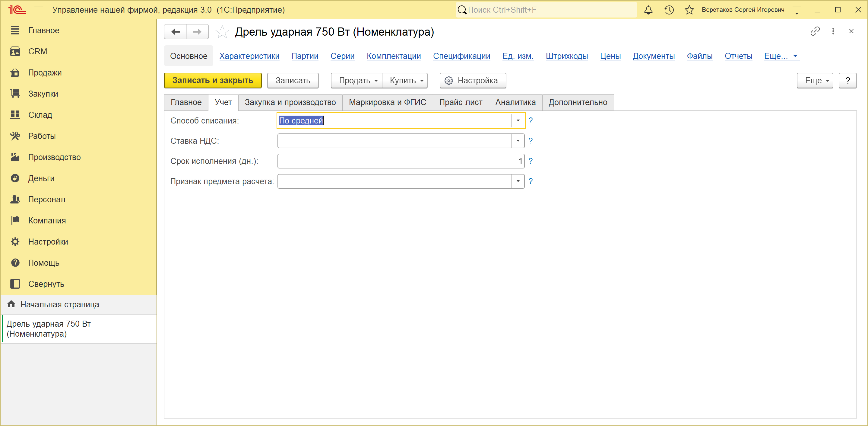The height and width of the screenshot is (426, 868).
Task: Show help for Способ списания
Action: [x=531, y=121]
